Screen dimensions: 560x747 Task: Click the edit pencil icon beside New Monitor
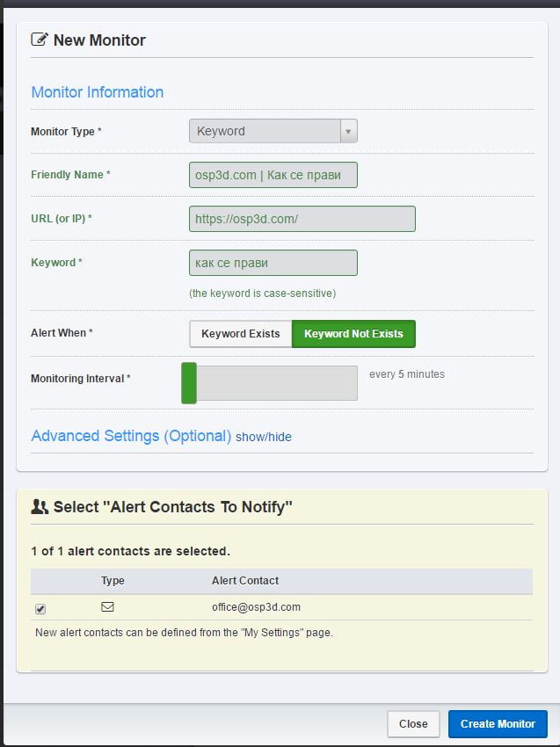tap(39, 39)
